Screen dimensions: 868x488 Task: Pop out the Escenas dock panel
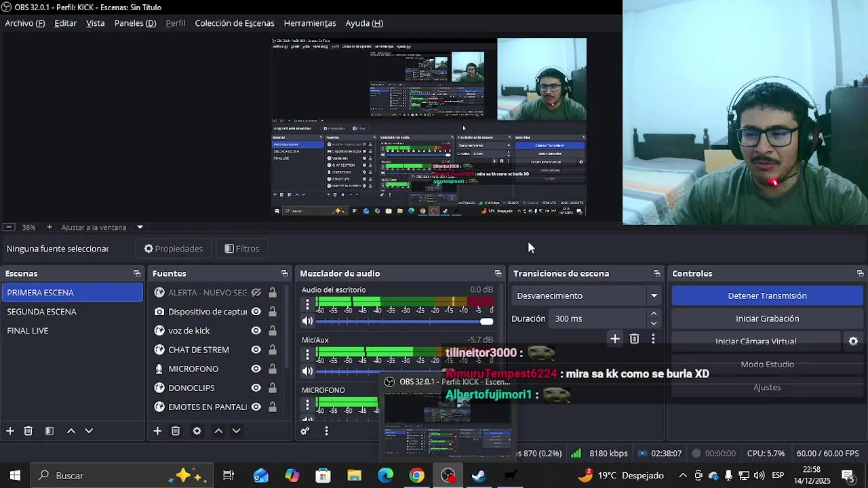pyautogui.click(x=137, y=273)
